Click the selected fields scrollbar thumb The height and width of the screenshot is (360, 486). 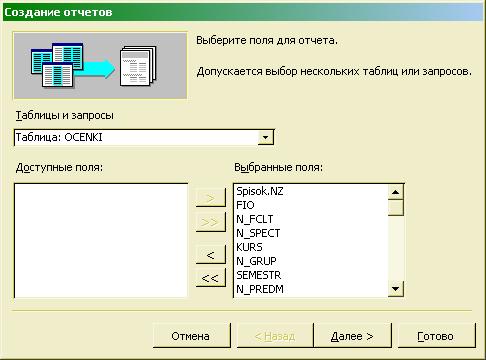396,207
